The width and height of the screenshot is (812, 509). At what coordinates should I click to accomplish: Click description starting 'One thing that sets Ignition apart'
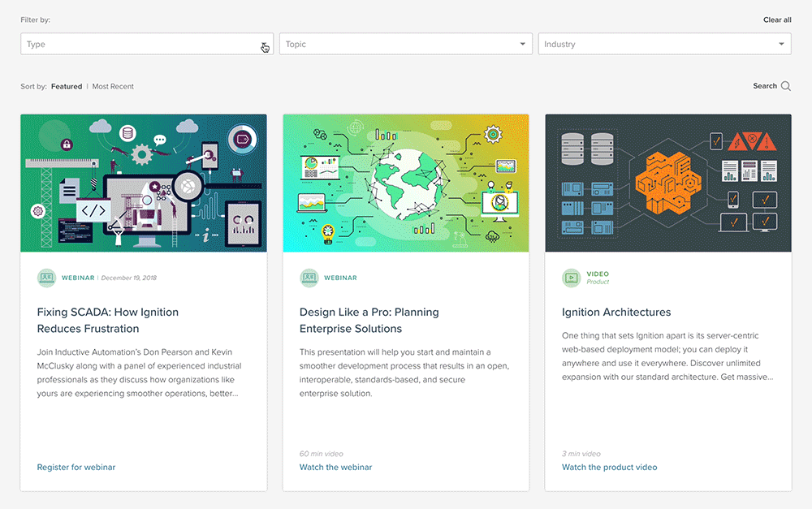click(667, 356)
